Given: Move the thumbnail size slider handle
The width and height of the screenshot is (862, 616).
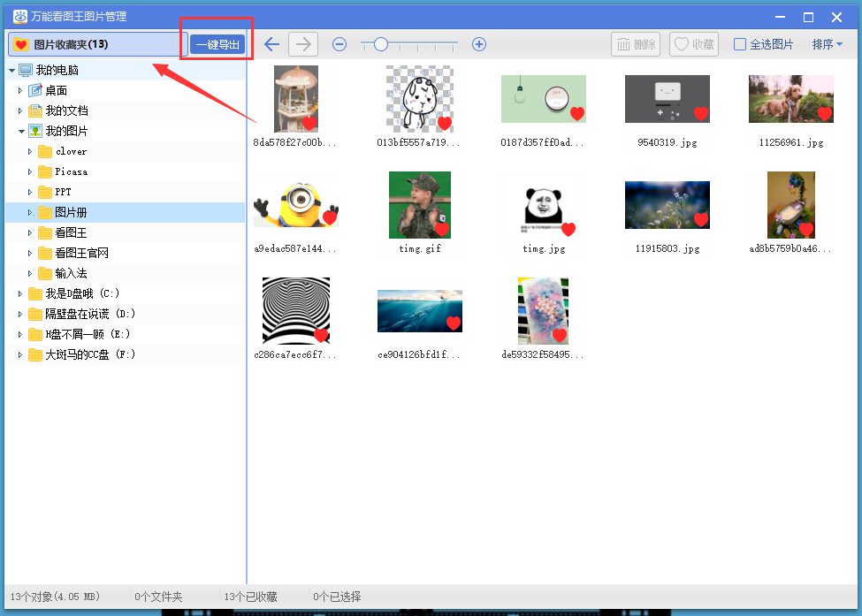Looking at the screenshot, I should (x=380, y=44).
